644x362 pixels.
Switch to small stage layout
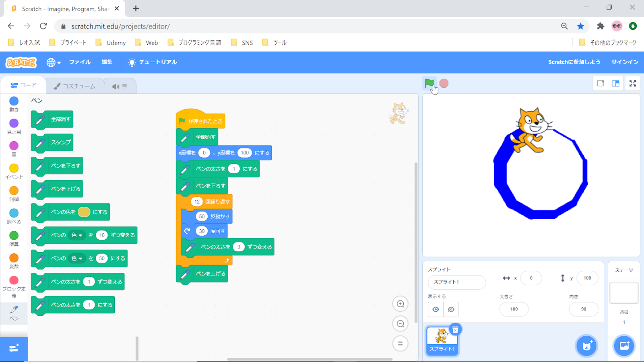click(601, 83)
